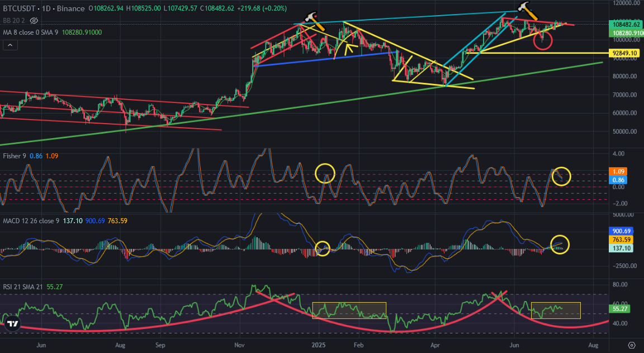
Task: Click the orange 1.09 Fisher value label
Action: coord(618,172)
